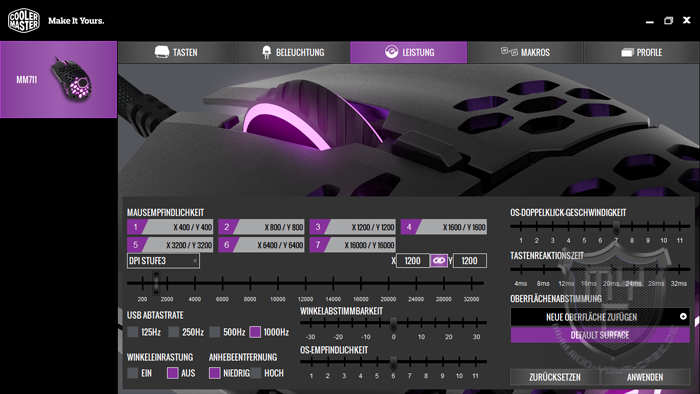Click the Leistung gauge icon
Screen dimensions: 700x394
(392, 52)
